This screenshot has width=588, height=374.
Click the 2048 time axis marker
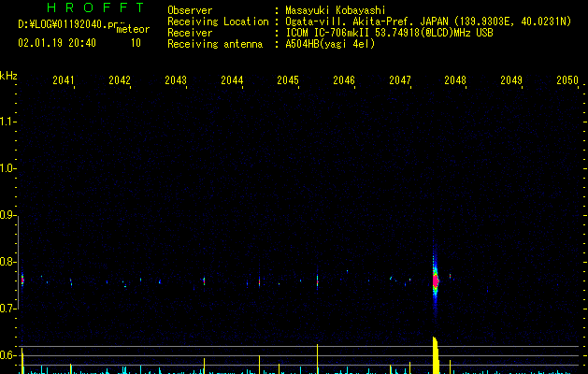[455, 80]
